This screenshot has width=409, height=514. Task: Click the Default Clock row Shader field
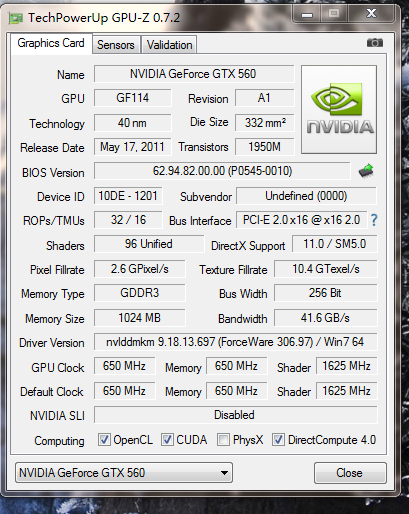(x=347, y=391)
